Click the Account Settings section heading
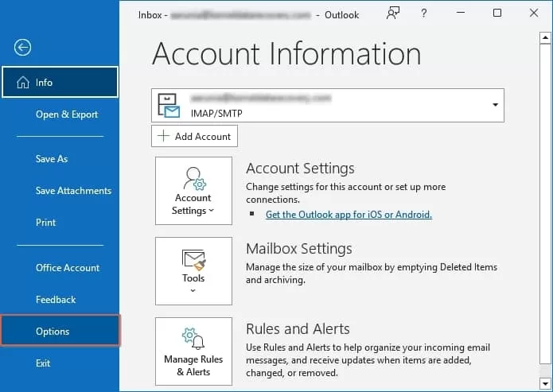553x392 pixels. (x=301, y=169)
